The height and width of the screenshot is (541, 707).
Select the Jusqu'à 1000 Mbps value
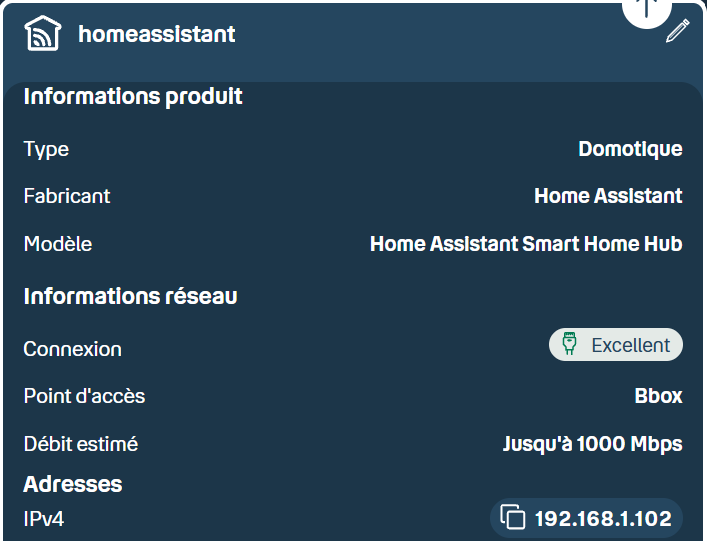[x=593, y=444]
